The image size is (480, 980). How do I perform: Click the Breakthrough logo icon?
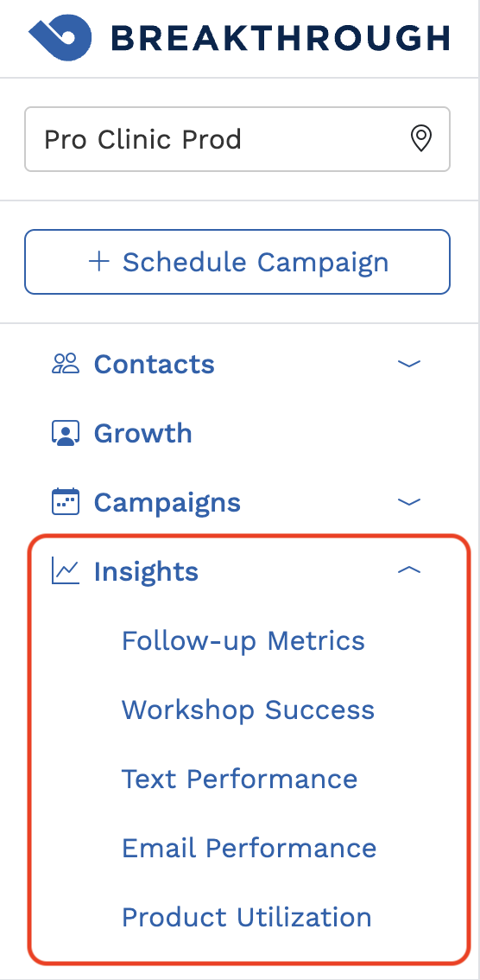[x=60, y=37]
